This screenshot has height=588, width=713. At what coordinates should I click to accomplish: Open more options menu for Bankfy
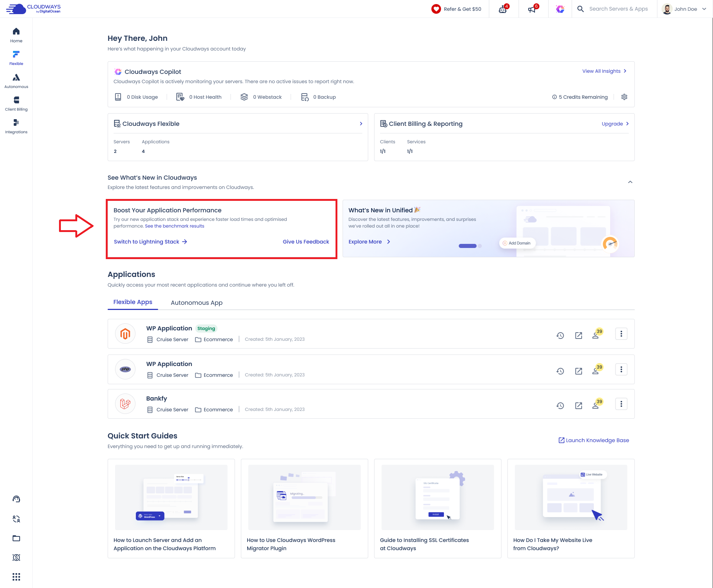tap(621, 404)
